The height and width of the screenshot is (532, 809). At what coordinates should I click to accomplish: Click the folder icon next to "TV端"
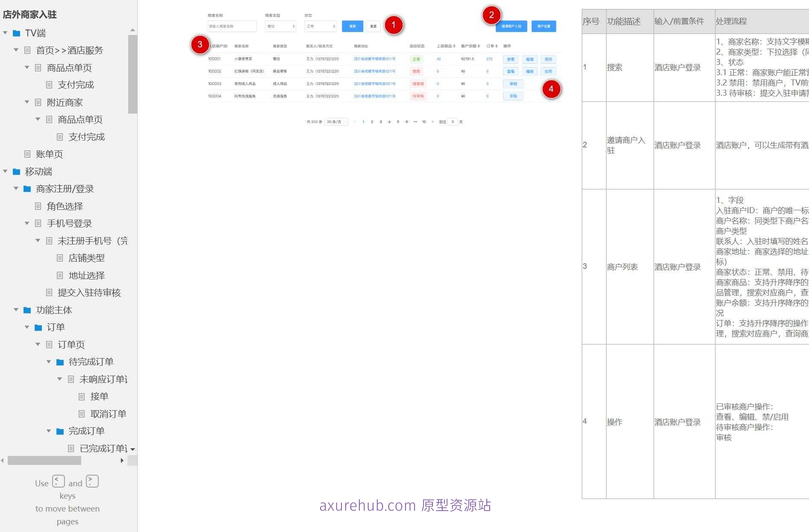pyautogui.click(x=16, y=32)
